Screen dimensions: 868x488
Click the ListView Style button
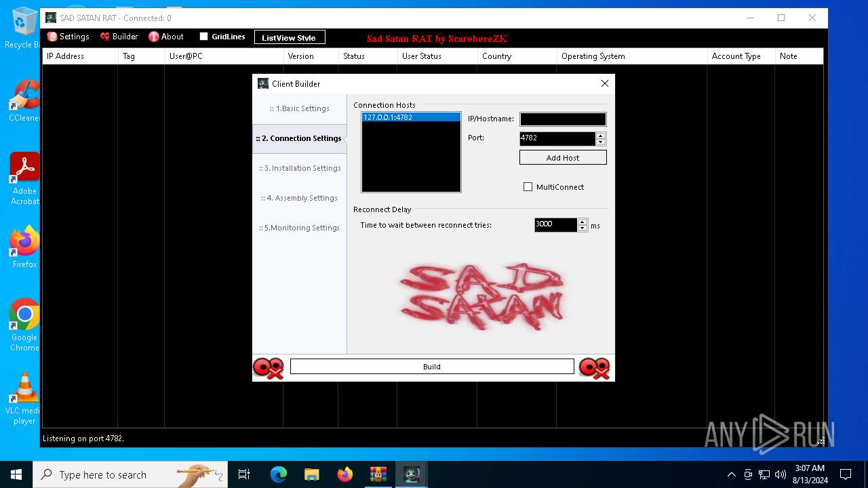[290, 37]
